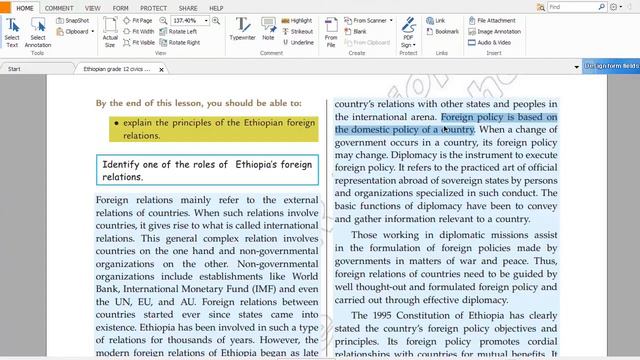Choose Fit Visible view
Image resolution: width=640 pixels, height=360 pixels.
[x=139, y=42]
